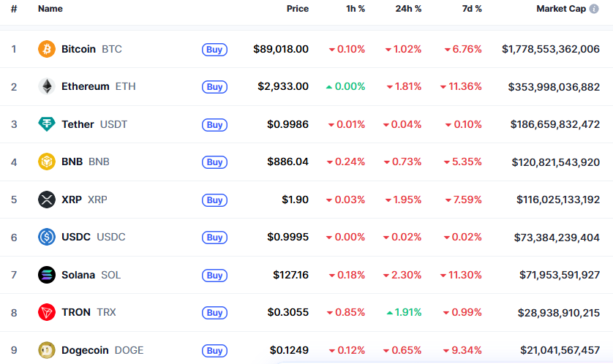Screen dimensions: 613x364
Task: Click the XRP black logo icon
Action: (47, 200)
